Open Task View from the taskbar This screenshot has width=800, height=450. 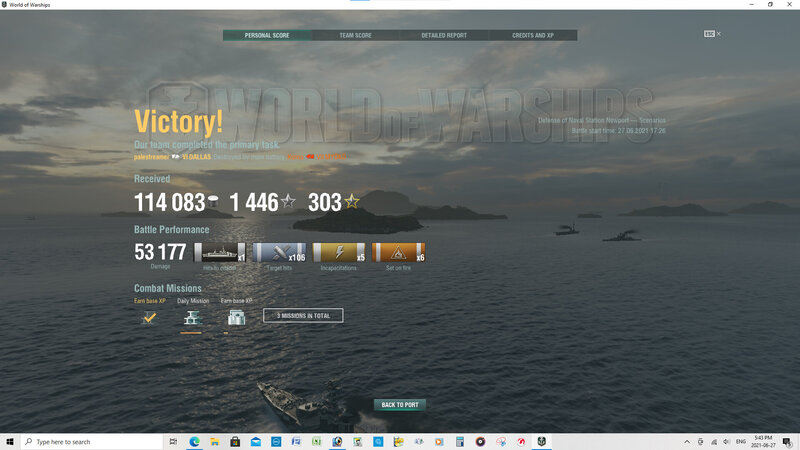click(x=173, y=442)
